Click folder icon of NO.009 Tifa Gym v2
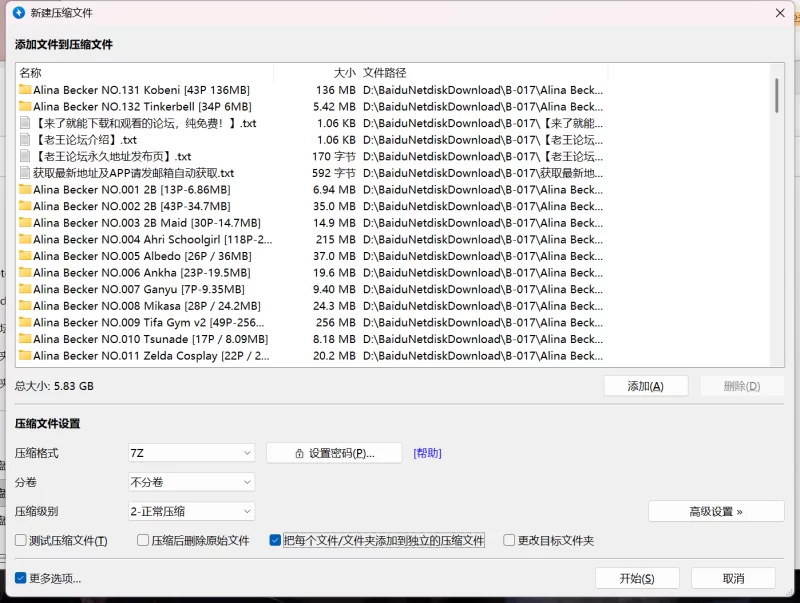Viewport: 800px width, 603px height. coord(25,322)
